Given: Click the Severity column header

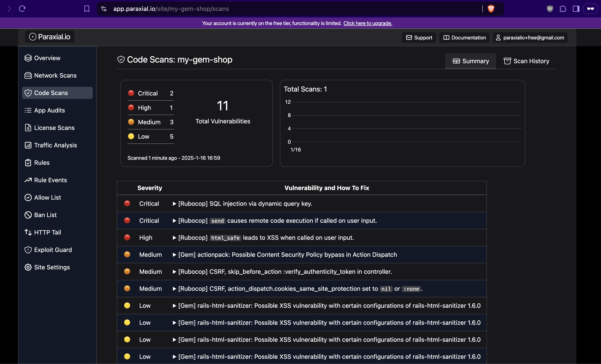Looking at the screenshot, I should (150, 188).
